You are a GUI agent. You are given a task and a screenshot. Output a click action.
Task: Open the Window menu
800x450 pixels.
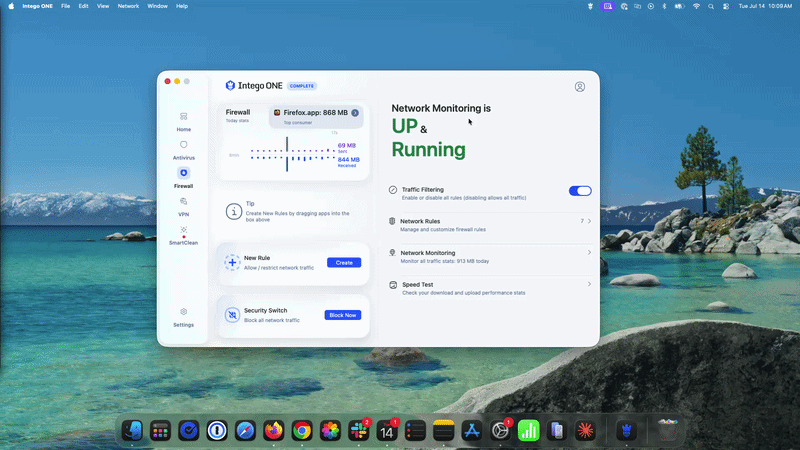point(157,6)
